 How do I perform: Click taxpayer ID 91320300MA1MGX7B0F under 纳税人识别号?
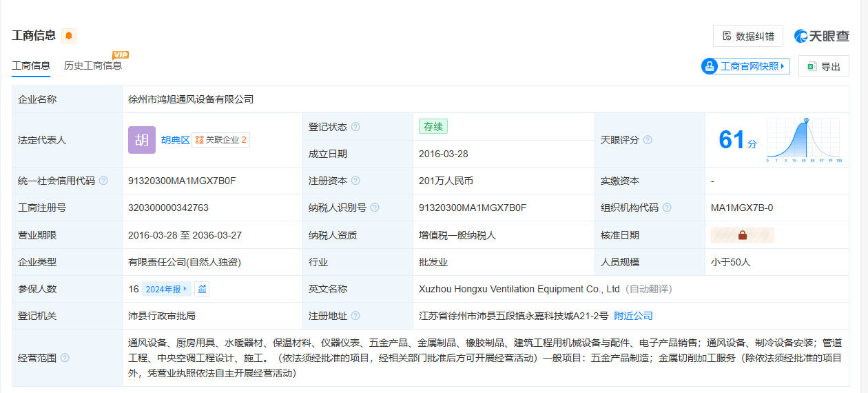[x=473, y=208]
